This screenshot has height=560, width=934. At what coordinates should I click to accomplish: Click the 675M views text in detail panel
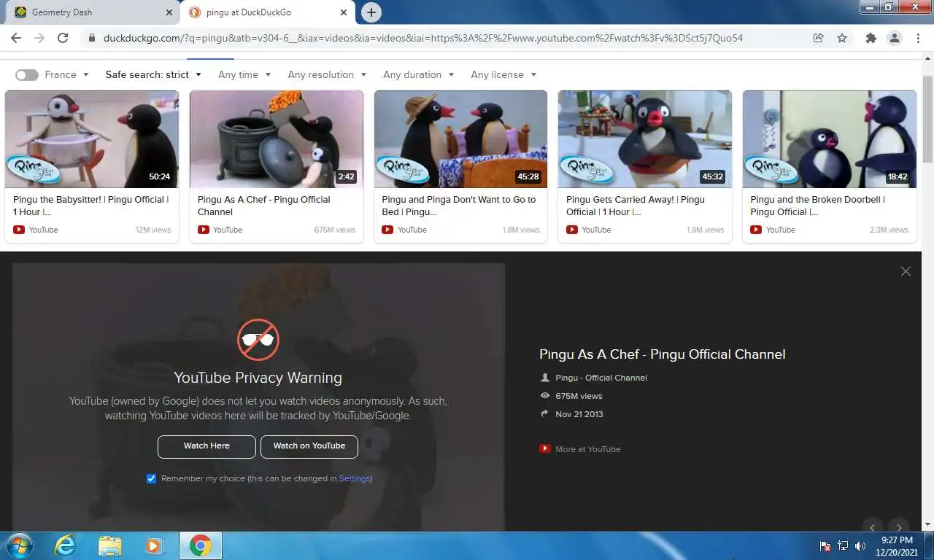[x=579, y=396]
